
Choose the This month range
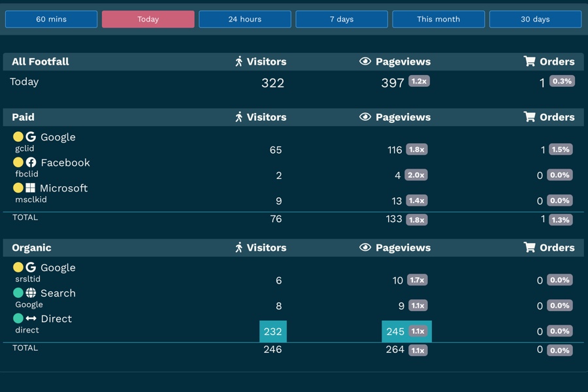(x=438, y=19)
